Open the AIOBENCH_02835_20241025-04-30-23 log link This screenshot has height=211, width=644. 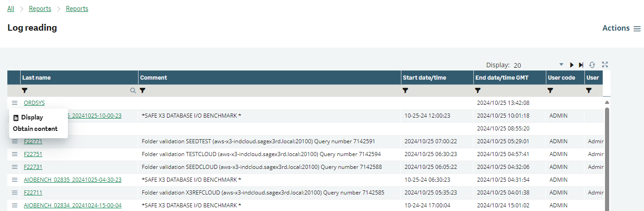(x=72, y=180)
